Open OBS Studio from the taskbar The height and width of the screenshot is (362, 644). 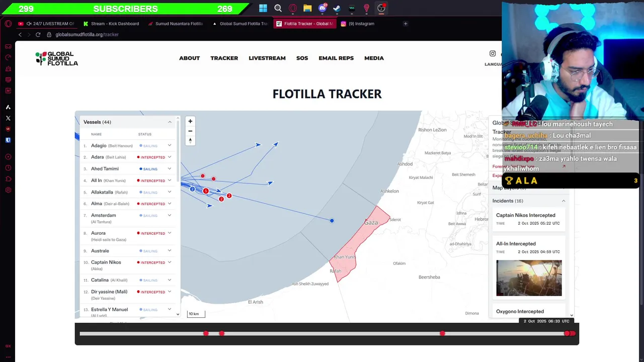(381, 8)
